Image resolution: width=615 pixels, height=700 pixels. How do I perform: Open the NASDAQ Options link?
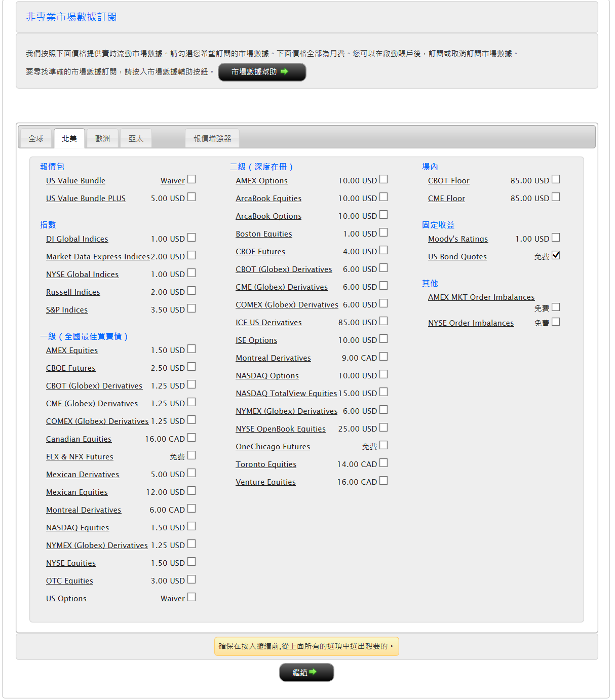click(267, 376)
